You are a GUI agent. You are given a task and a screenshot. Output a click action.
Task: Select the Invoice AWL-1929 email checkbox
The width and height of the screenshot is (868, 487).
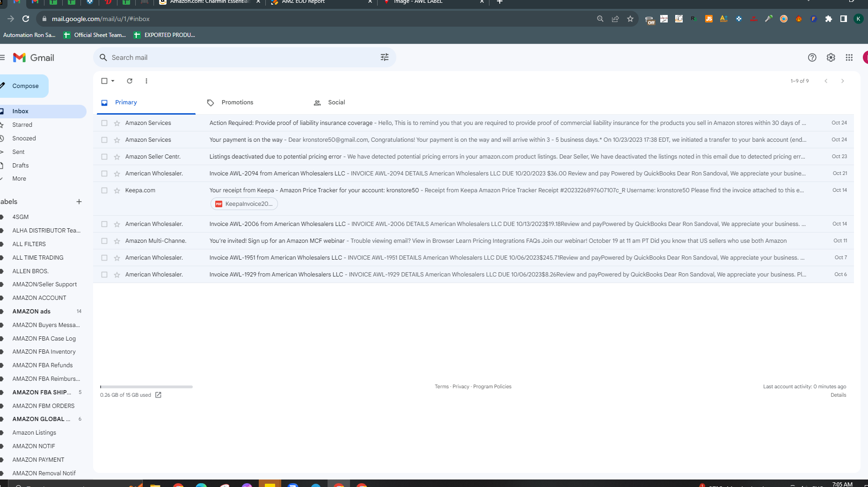click(x=104, y=275)
